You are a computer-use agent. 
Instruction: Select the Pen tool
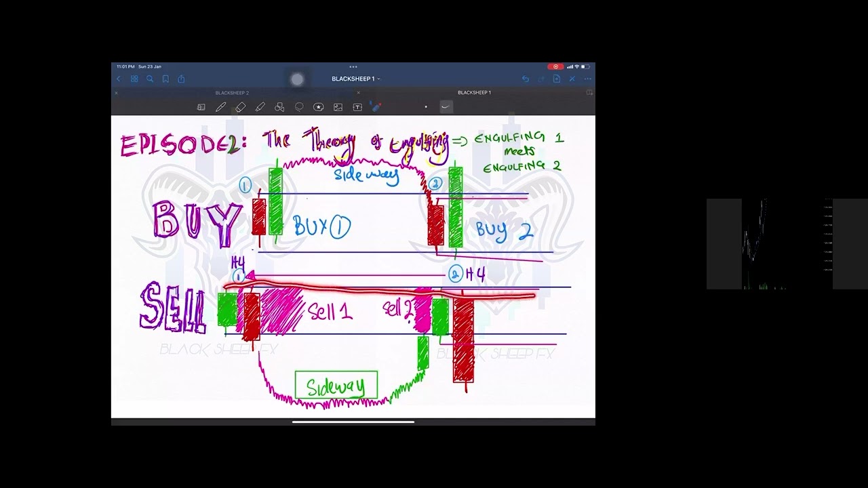(x=220, y=107)
